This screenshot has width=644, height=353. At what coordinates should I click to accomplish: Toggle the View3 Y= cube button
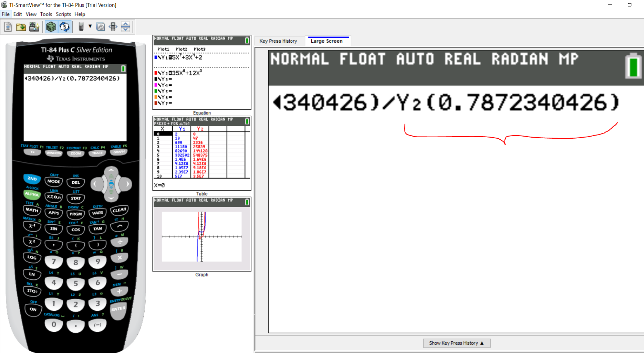(x=51, y=27)
